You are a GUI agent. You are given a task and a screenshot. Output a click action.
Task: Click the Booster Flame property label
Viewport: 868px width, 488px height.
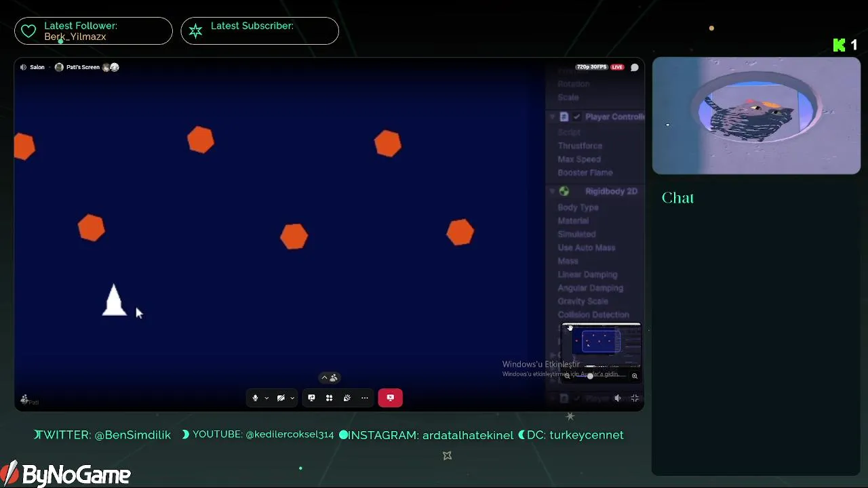pos(585,173)
